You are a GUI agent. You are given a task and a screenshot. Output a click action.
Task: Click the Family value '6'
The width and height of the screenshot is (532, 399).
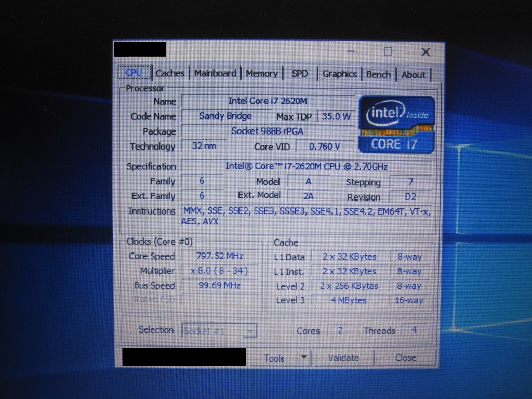point(202,181)
